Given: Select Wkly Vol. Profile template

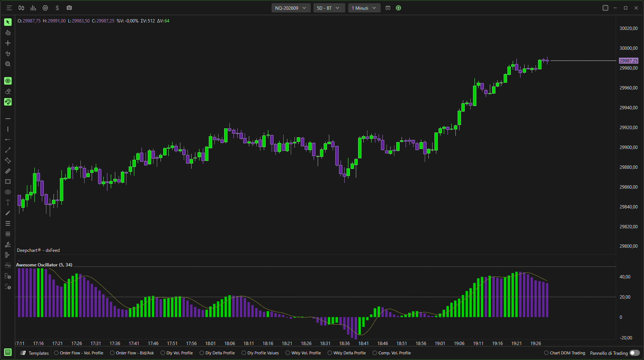Looking at the screenshot, I should (x=303, y=353).
